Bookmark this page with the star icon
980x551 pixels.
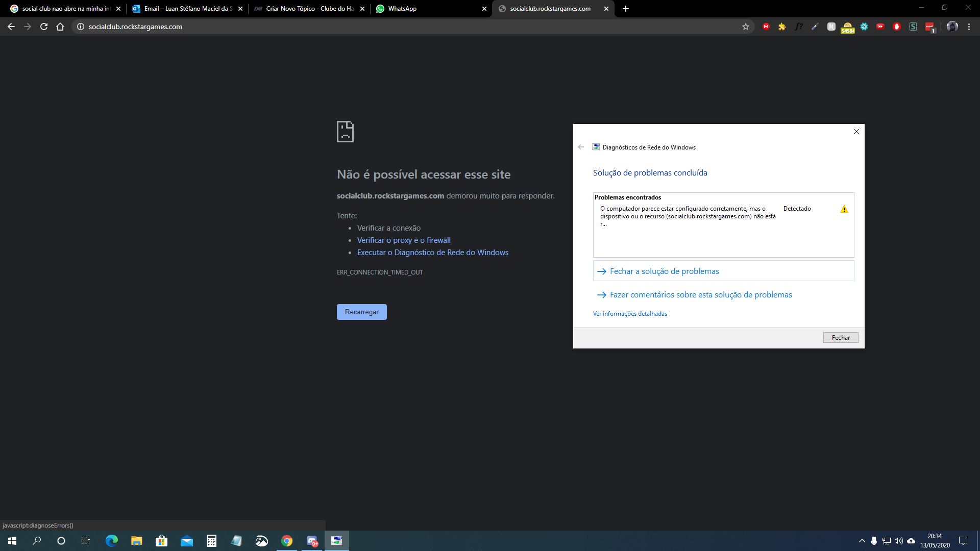(746, 27)
